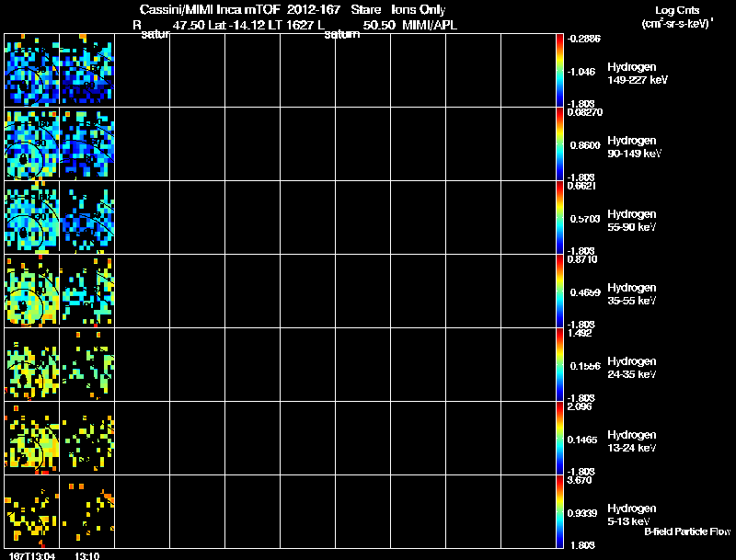
Task: Click the '0.08270' scale value
Action: (x=585, y=112)
